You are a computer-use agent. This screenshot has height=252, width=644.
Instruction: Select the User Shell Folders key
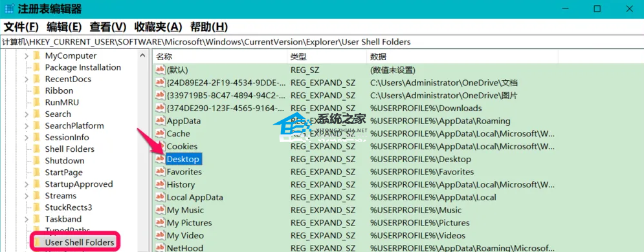click(79, 242)
